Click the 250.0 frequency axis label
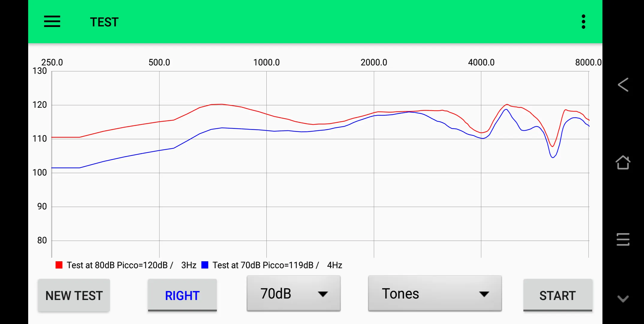The image size is (644, 324). (52, 62)
